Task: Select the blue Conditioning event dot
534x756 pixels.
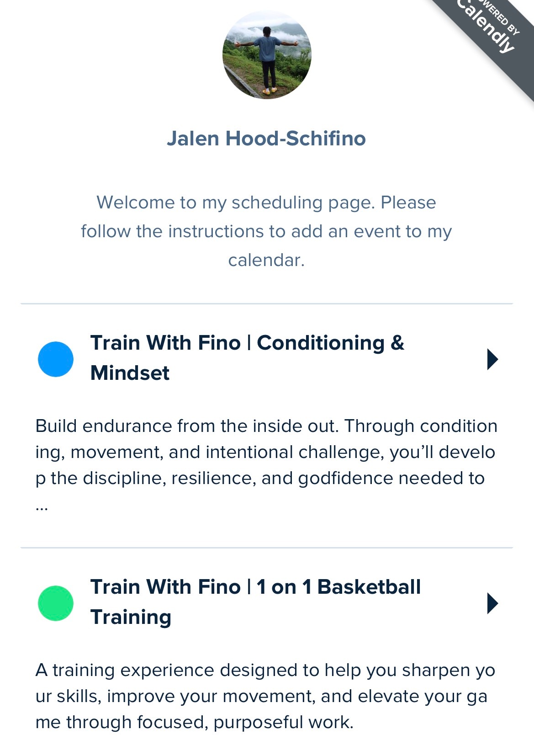Action: pyautogui.click(x=56, y=359)
